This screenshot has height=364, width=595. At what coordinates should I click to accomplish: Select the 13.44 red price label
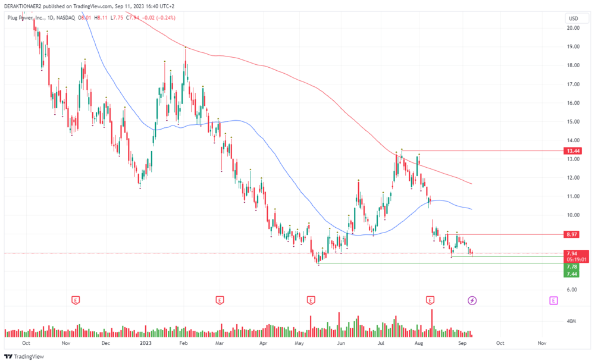coord(572,151)
